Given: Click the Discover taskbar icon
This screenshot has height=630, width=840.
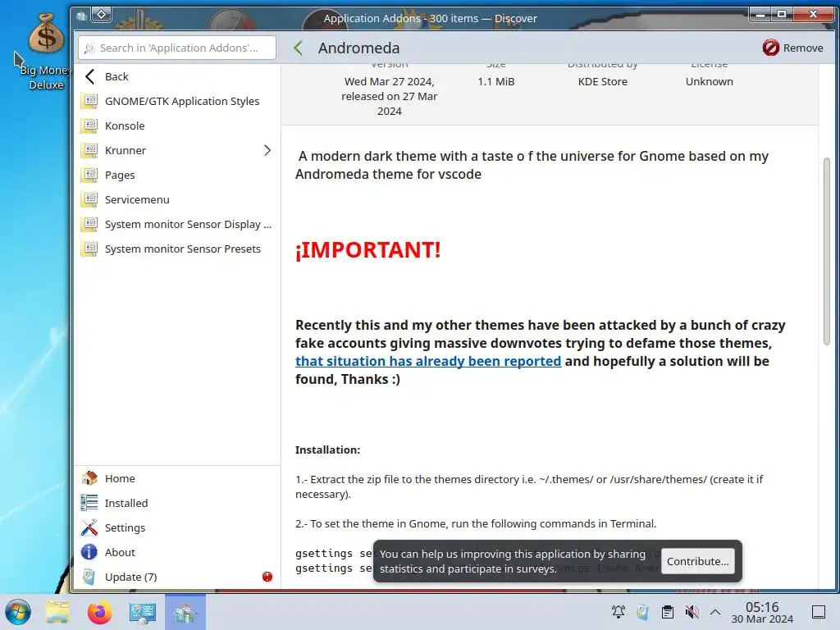Looking at the screenshot, I should [185, 612].
